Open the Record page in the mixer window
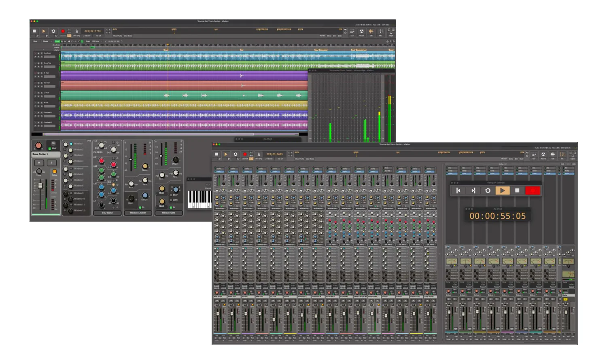The width and height of the screenshot is (607, 364). (543, 154)
